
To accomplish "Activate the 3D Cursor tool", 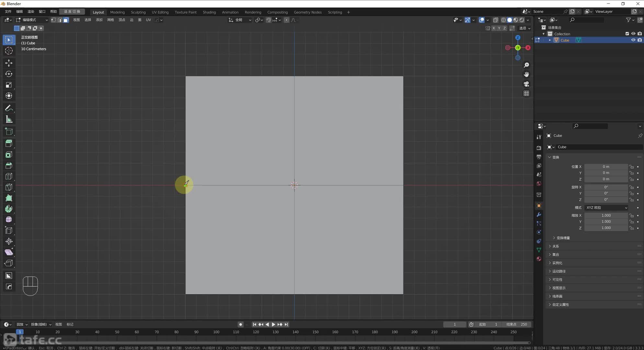I will tap(9, 51).
